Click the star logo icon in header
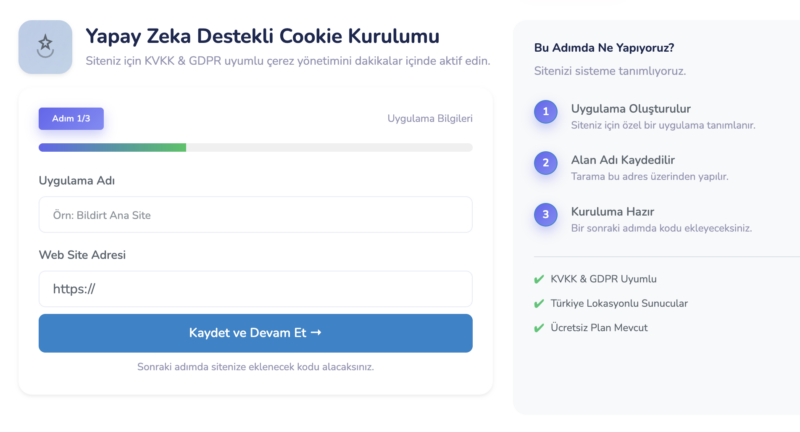Screen dimensions: 800x432 45,46
